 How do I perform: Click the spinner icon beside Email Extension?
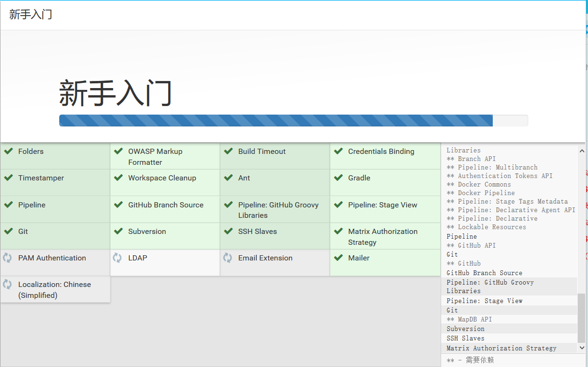[x=227, y=258]
